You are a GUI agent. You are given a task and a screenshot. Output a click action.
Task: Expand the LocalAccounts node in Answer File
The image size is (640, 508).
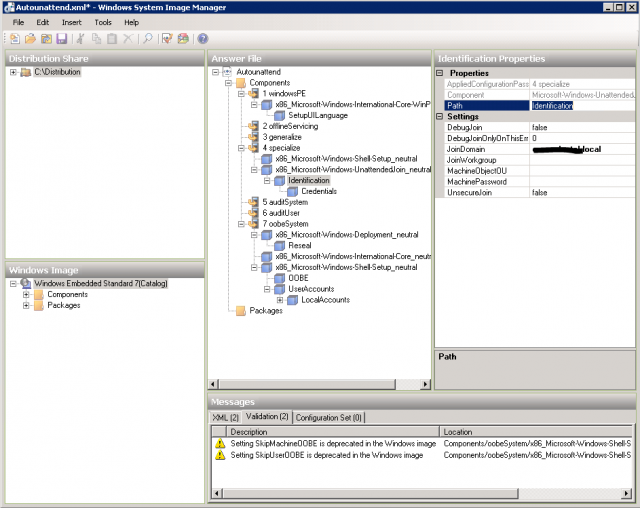click(x=280, y=300)
